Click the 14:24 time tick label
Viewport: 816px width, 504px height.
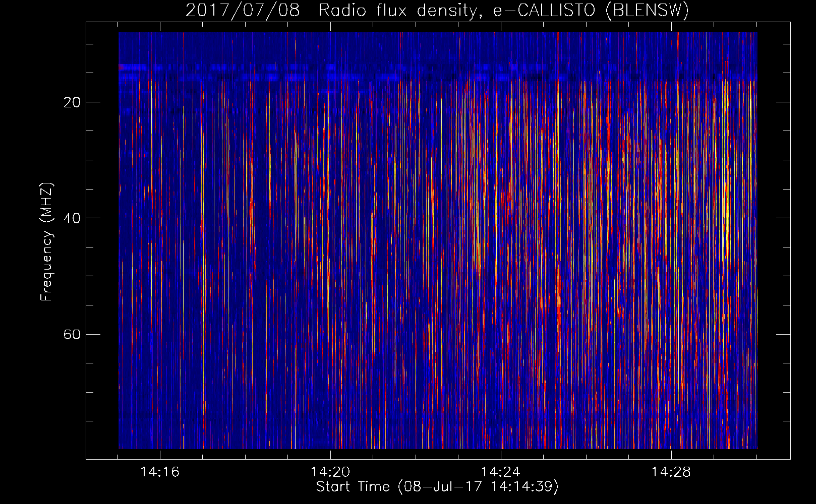click(x=501, y=472)
